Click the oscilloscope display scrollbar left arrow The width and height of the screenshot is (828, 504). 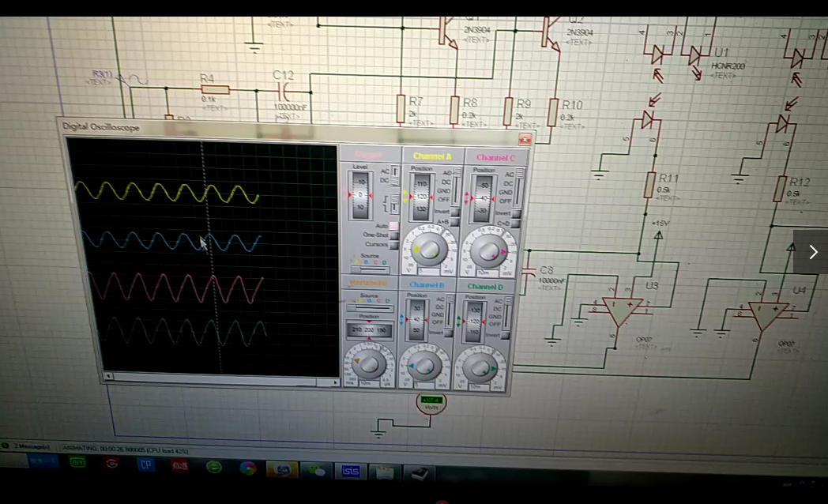click(108, 376)
